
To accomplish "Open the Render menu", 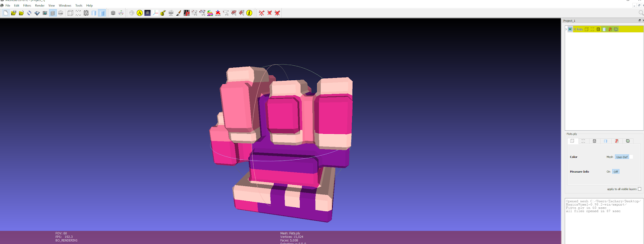I will point(40,6).
